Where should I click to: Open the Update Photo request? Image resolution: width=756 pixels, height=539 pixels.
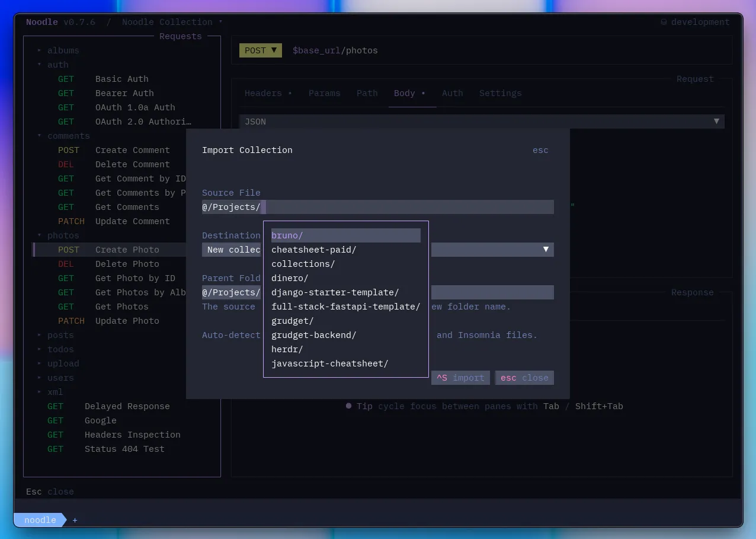coord(127,321)
